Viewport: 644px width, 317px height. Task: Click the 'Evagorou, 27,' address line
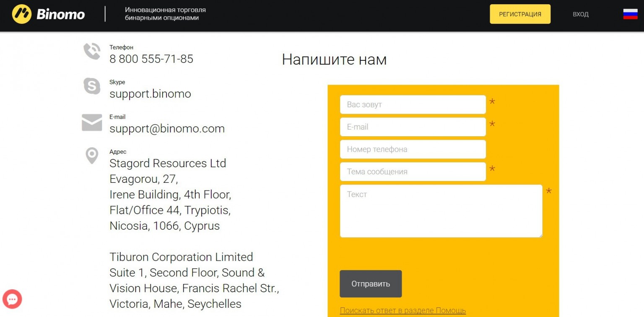point(144,179)
